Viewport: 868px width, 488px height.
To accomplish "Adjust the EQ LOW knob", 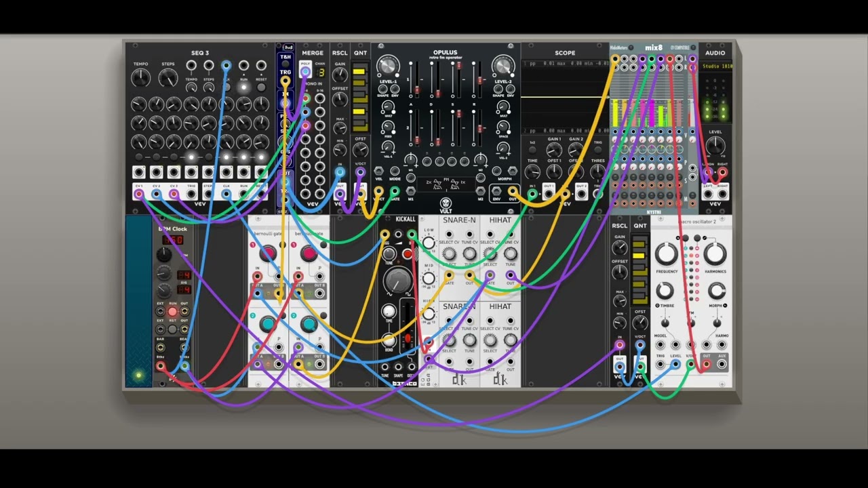I will tap(429, 243).
